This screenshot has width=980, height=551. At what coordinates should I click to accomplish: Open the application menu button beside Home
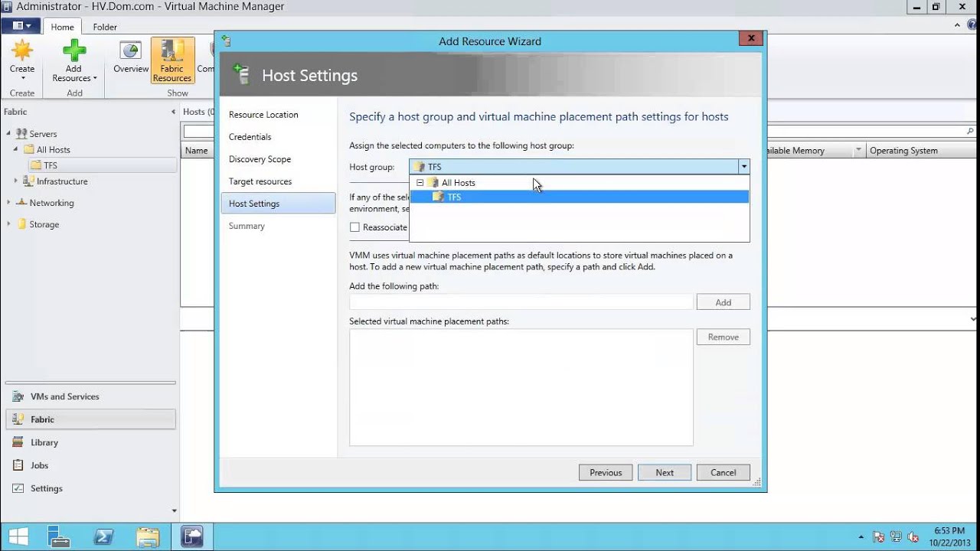(x=21, y=26)
